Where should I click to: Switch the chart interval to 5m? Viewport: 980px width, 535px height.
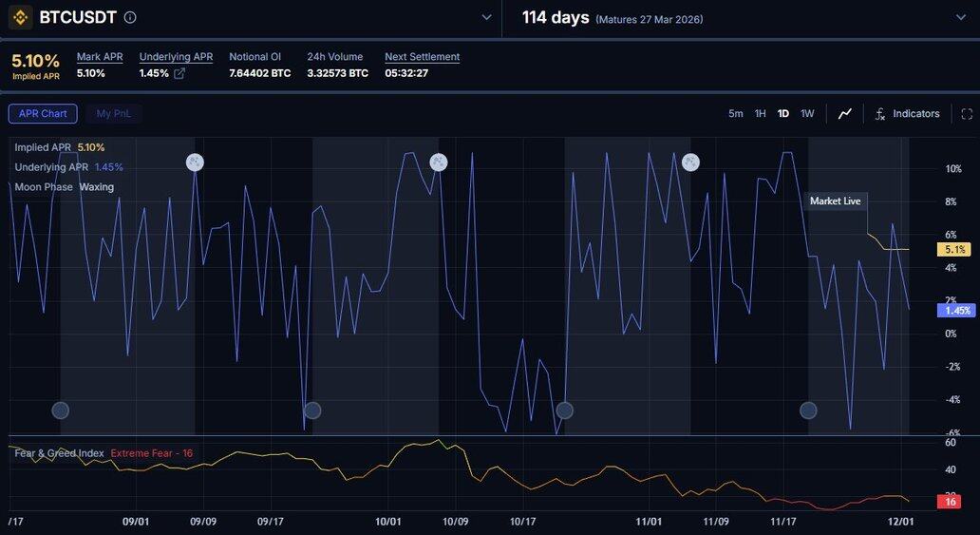(x=736, y=114)
